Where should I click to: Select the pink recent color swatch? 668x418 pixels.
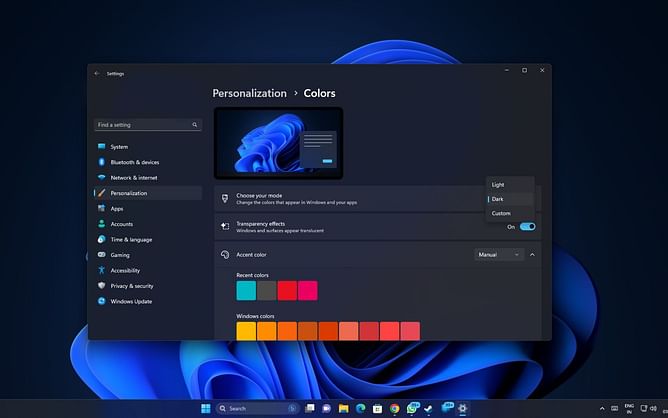[308, 291]
